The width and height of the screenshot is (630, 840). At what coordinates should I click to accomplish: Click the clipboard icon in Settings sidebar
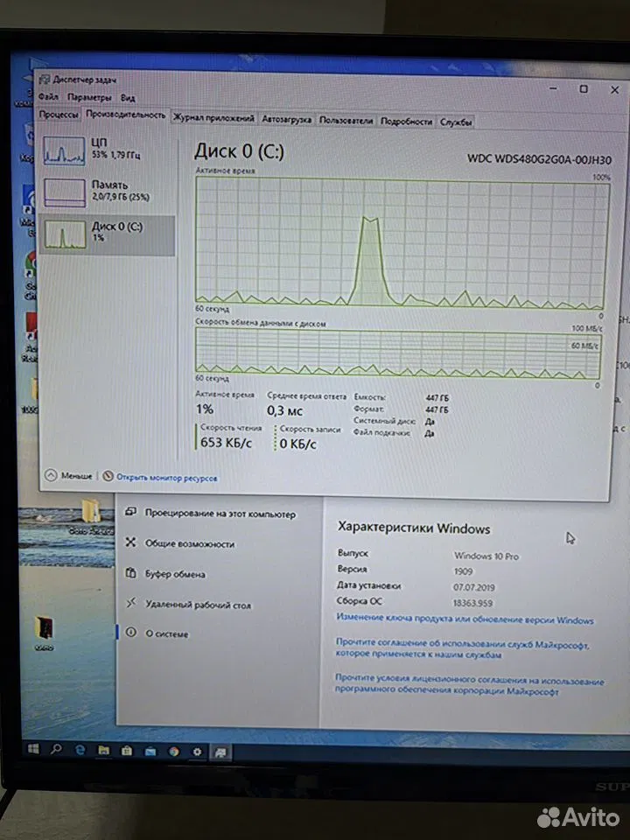pyautogui.click(x=130, y=572)
